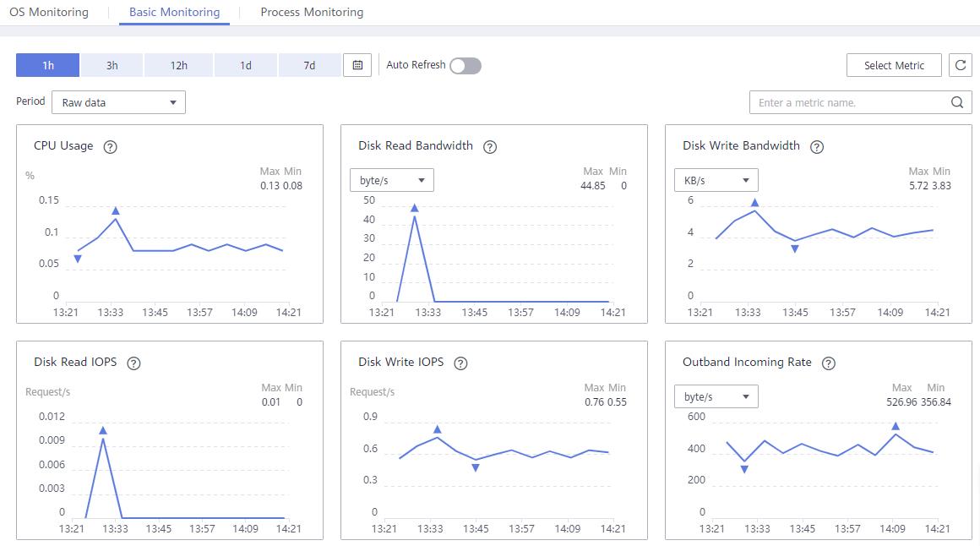Click the search magnifier in metric field
980x546 pixels.
click(x=957, y=102)
